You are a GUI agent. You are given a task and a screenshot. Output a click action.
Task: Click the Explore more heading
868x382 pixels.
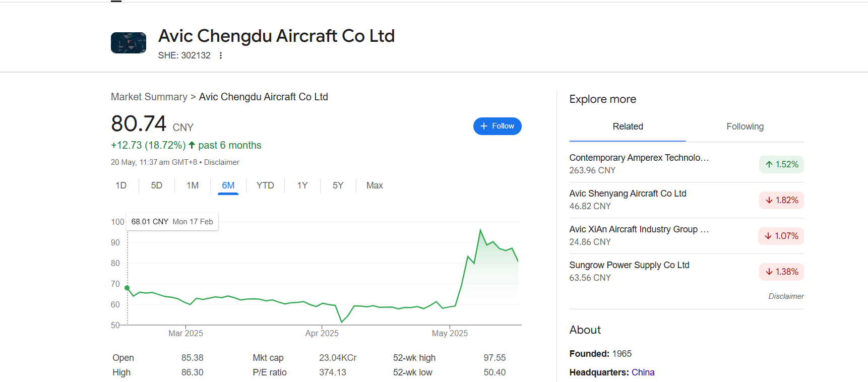pos(603,99)
